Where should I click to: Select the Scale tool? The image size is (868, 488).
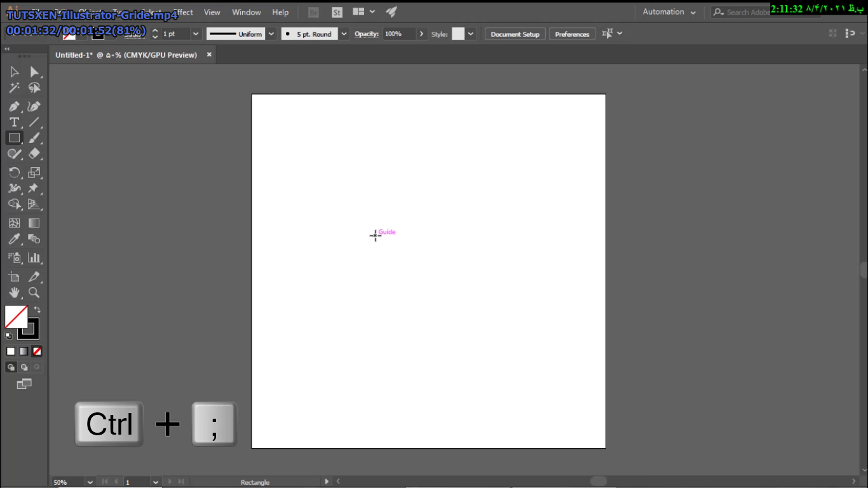[x=34, y=172]
